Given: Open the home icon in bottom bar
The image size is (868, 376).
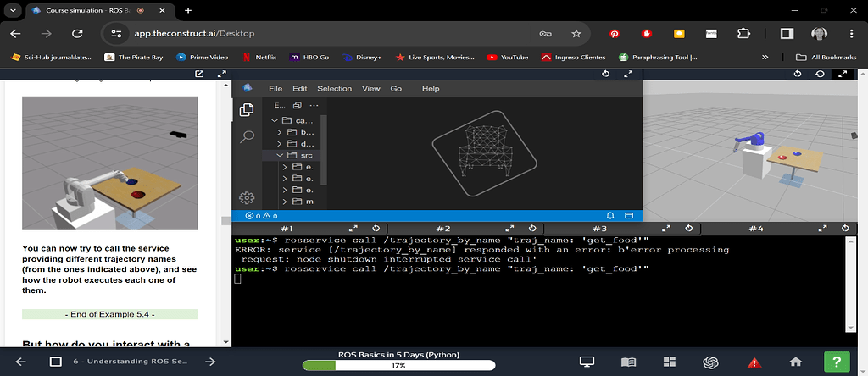Looking at the screenshot, I should [795, 362].
